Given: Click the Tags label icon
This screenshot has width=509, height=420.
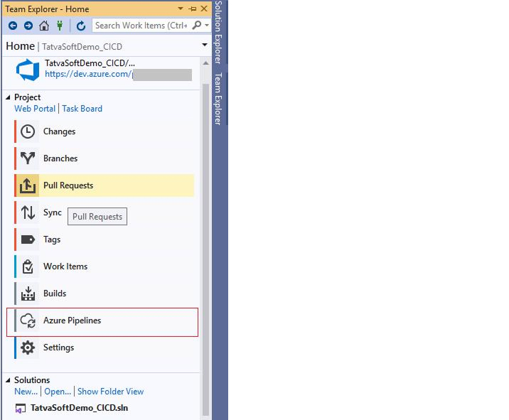Looking at the screenshot, I should coord(28,239).
